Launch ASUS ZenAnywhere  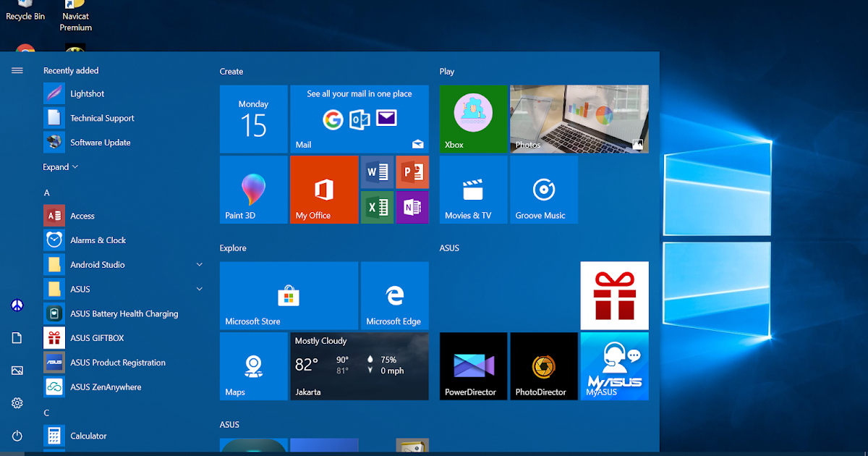(x=123, y=387)
